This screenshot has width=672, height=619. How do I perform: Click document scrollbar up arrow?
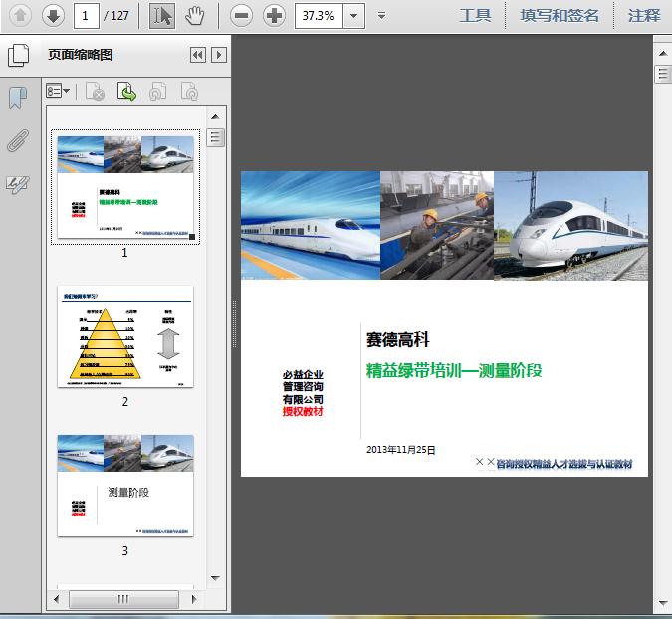pyautogui.click(x=663, y=53)
